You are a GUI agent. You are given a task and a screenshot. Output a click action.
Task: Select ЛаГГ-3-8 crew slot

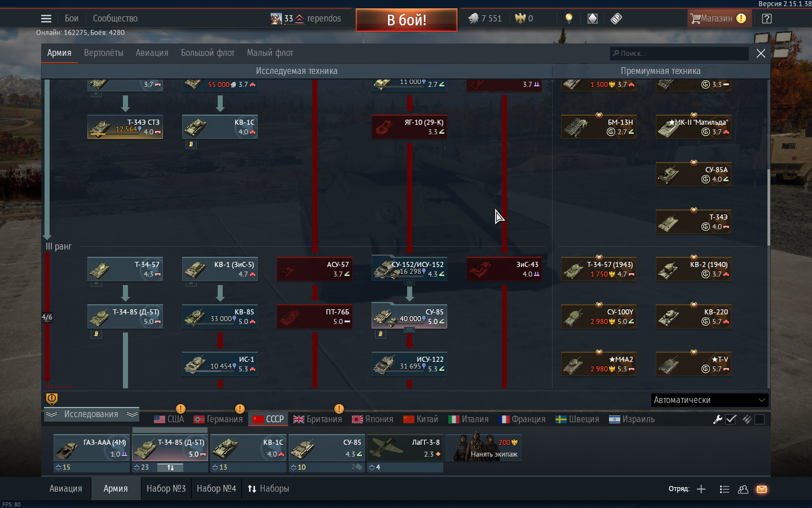pyautogui.click(x=405, y=448)
